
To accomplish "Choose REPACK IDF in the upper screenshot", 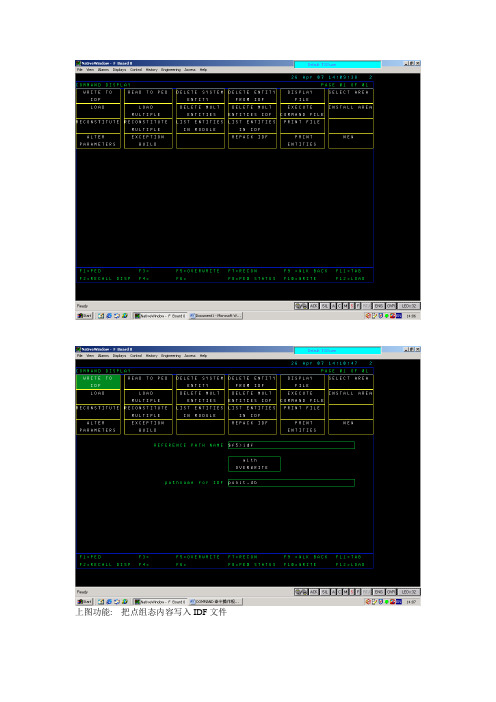I will pyautogui.click(x=252, y=141).
